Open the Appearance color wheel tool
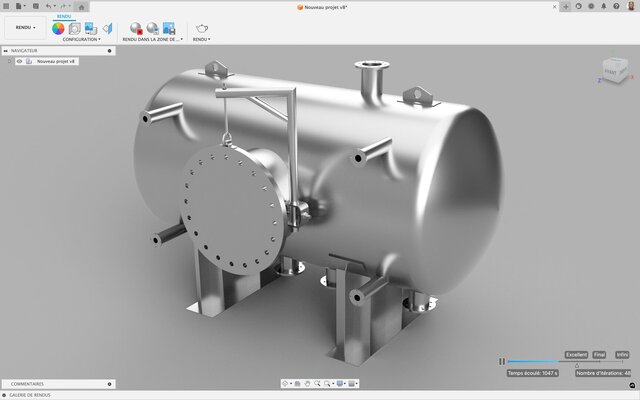 tap(58, 28)
